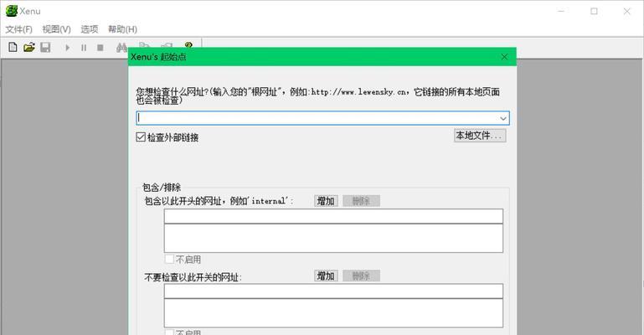Click the Xenu application icon in title bar
The height and width of the screenshot is (335, 644).
coord(12,11)
